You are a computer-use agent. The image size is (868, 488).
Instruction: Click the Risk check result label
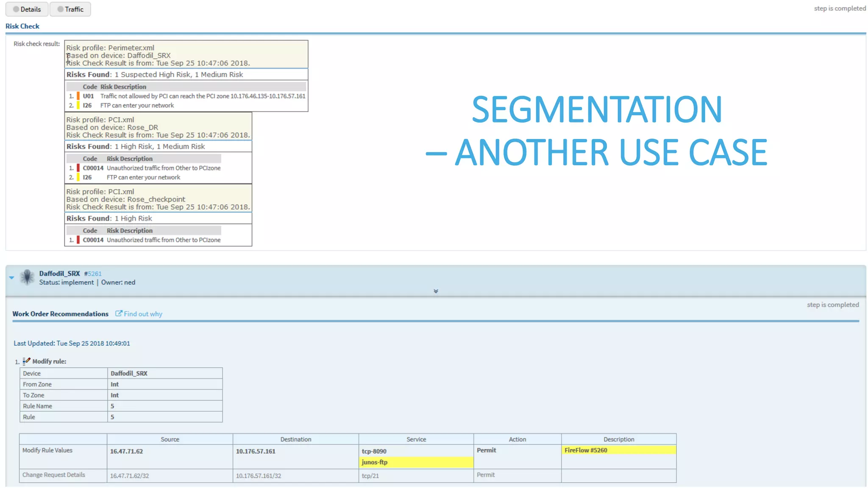[36, 44]
